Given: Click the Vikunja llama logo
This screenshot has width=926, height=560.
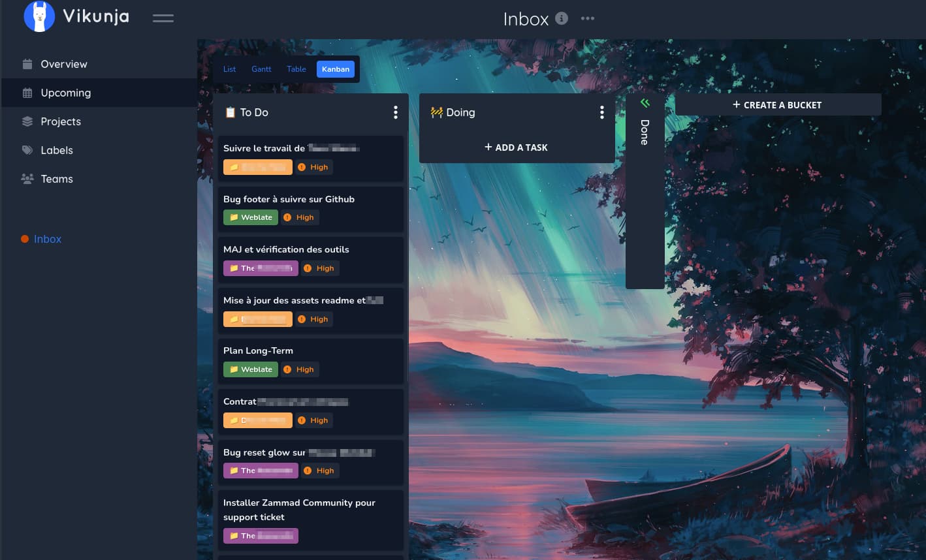Looking at the screenshot, I should tap(39, 16).
